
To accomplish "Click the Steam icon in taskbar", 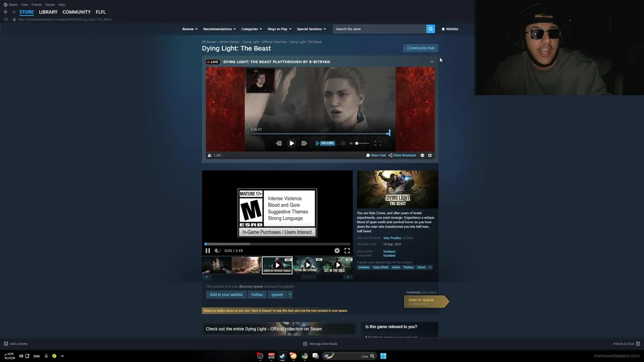I will (x=282, y=356).
